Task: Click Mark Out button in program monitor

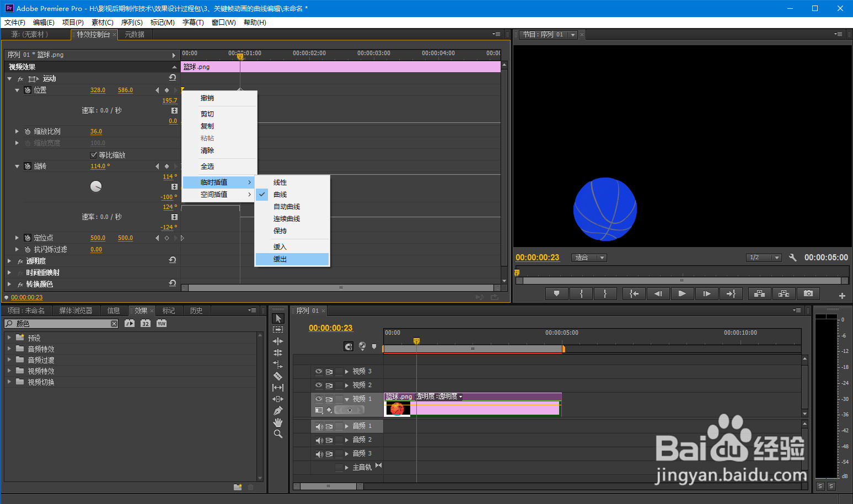Action: coord(605,294)
